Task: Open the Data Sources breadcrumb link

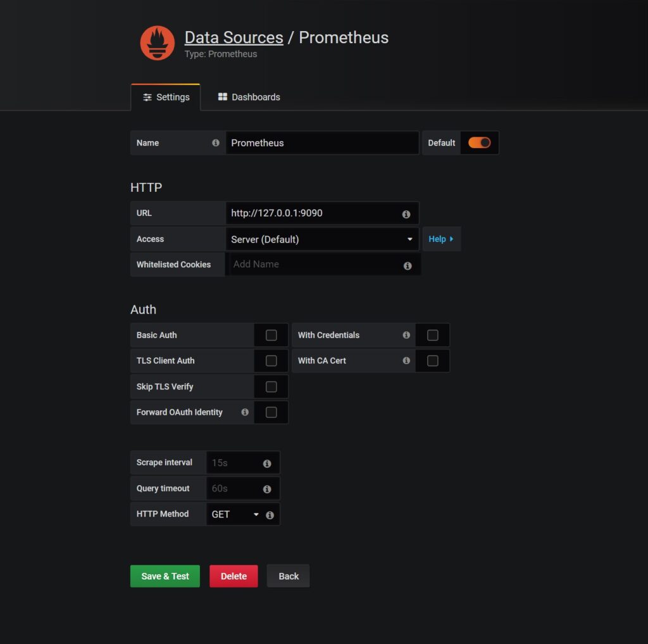Action: 233,37
